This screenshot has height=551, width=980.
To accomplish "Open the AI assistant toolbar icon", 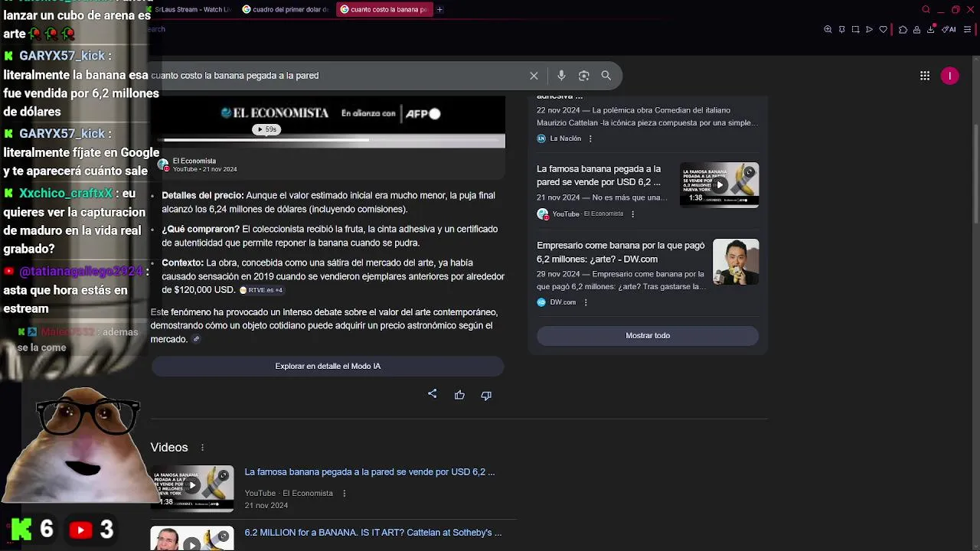I will coord(949,30).
